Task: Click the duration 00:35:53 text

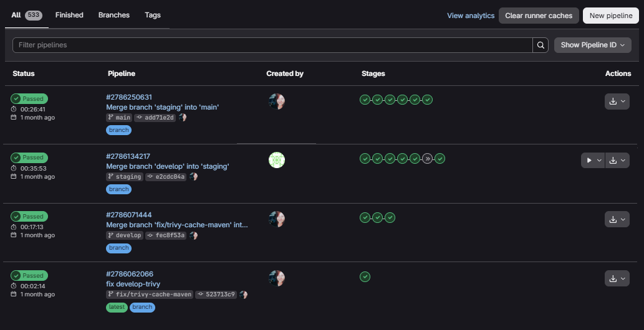Action: pos(33,168)
